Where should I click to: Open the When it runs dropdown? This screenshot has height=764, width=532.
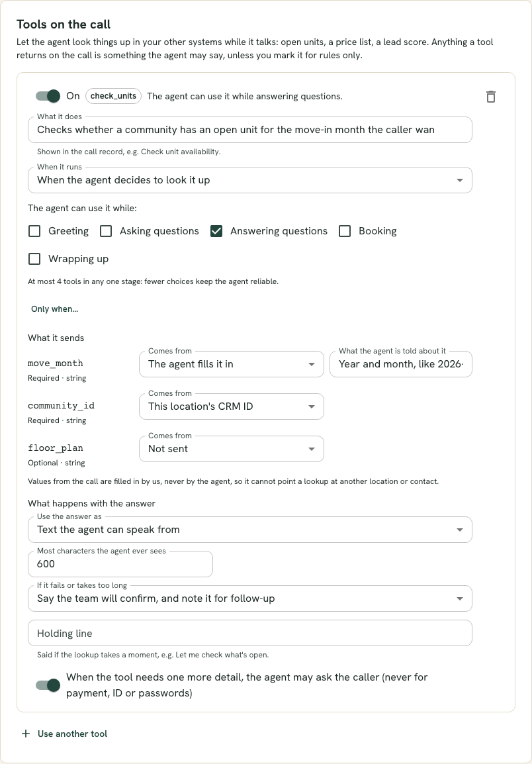250,180
